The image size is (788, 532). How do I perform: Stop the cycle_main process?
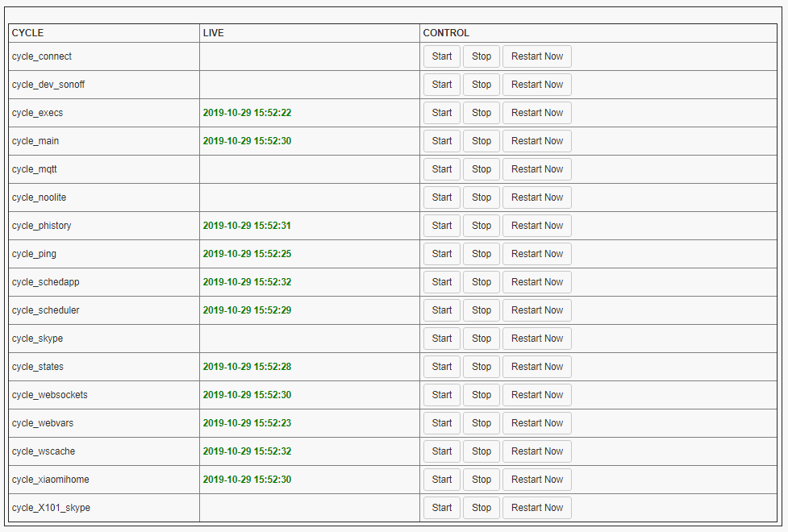click(x=482, y=141)
